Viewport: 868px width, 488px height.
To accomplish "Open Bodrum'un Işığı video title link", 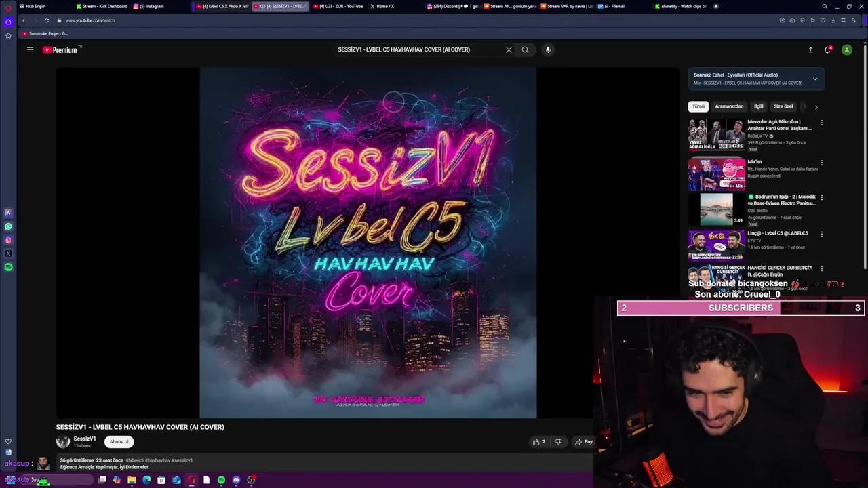I will (x=781, y=200).
